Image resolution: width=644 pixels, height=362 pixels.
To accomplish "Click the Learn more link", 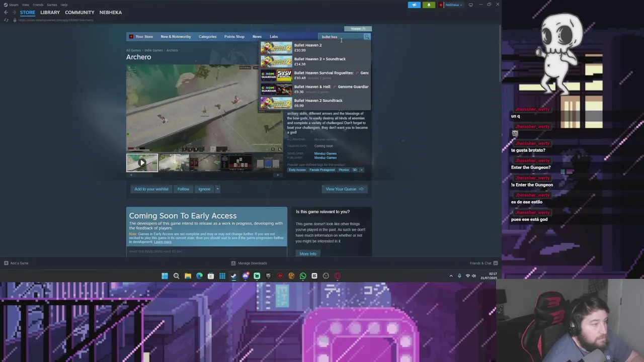I will [163, 242].
